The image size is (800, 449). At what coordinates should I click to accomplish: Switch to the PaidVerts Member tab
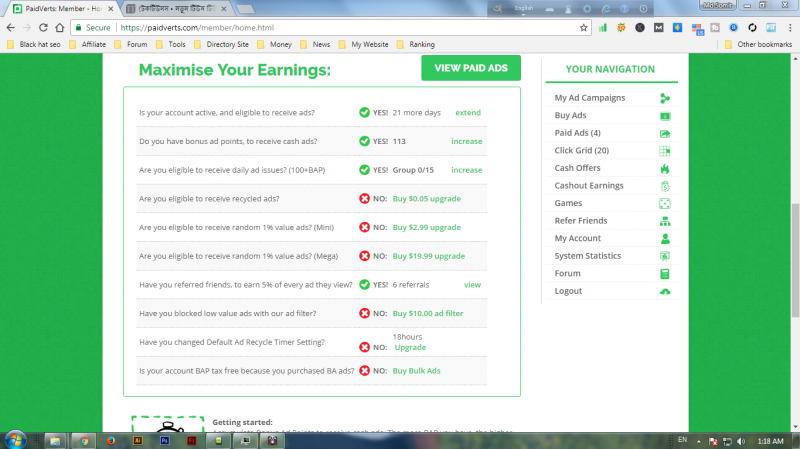[62, 9]
